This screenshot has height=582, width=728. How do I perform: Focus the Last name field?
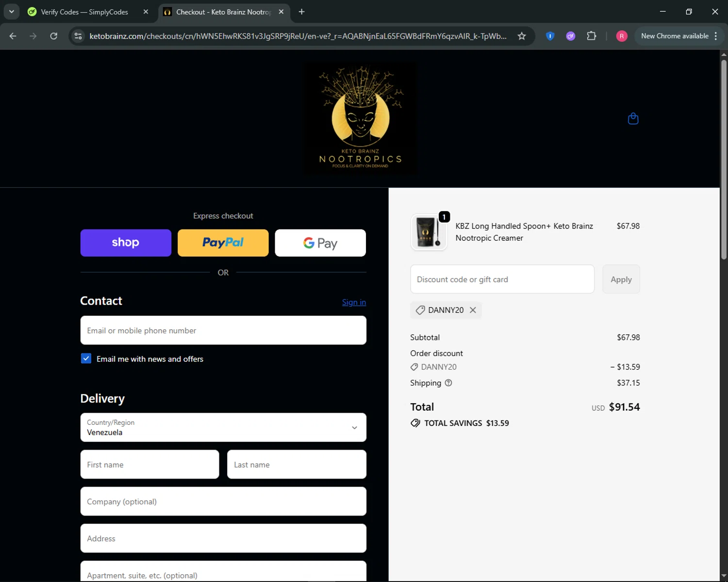[297, 464]
